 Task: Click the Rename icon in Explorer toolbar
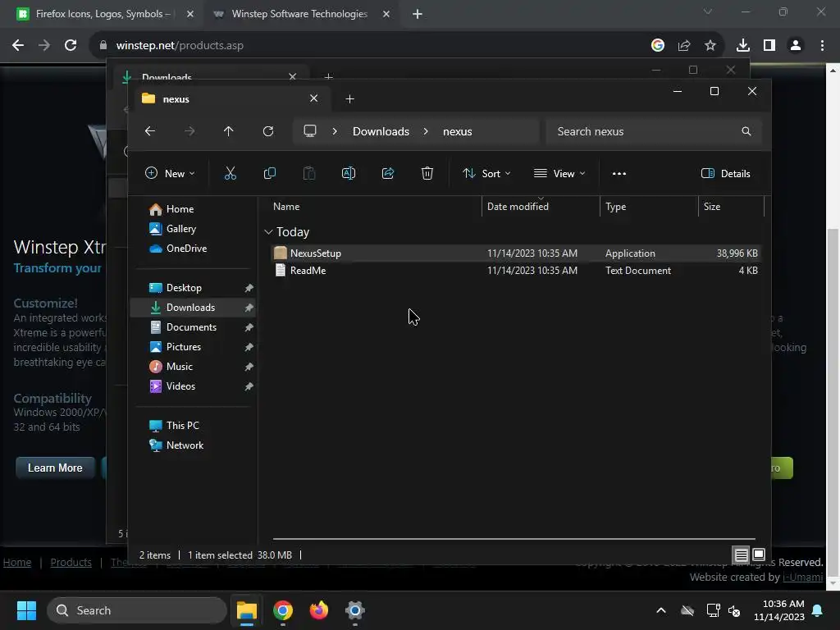348,173
